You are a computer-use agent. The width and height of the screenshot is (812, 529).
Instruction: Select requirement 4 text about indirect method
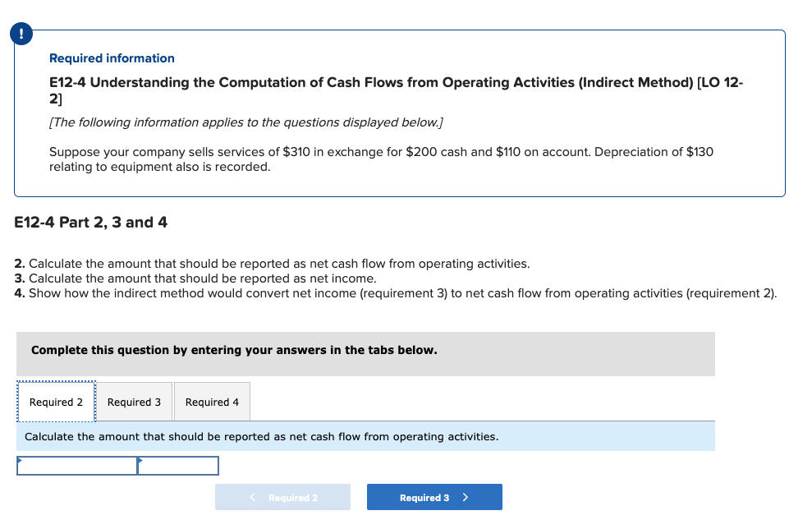pos(396,293)
